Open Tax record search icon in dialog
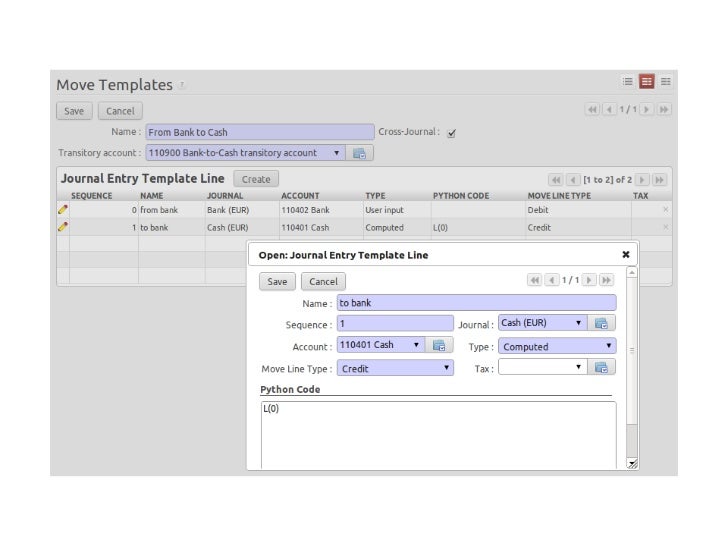The image size is (728, 546). tap(601, 367)
